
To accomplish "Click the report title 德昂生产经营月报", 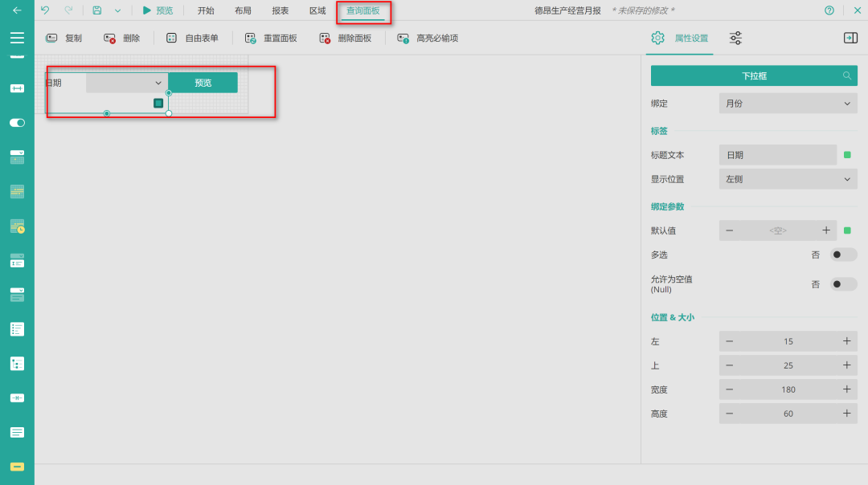I will [x=567, y=10].
